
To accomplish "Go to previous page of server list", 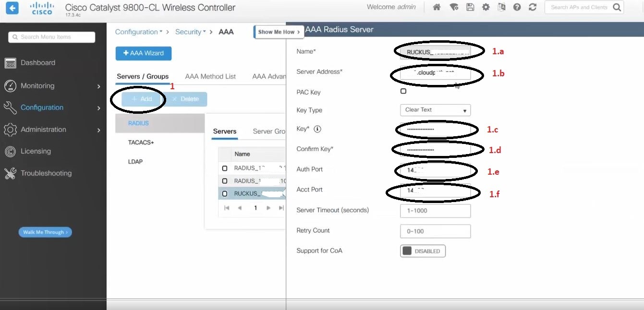I will tap(240, 208).
